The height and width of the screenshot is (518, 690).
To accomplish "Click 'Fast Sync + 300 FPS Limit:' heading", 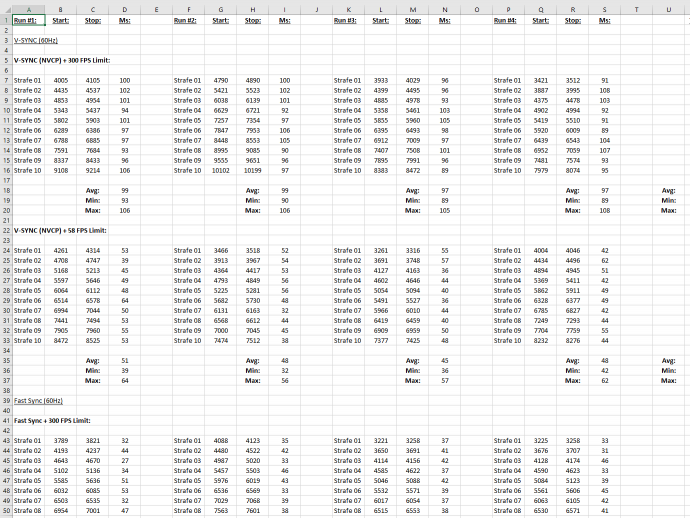I will point(52,421).
